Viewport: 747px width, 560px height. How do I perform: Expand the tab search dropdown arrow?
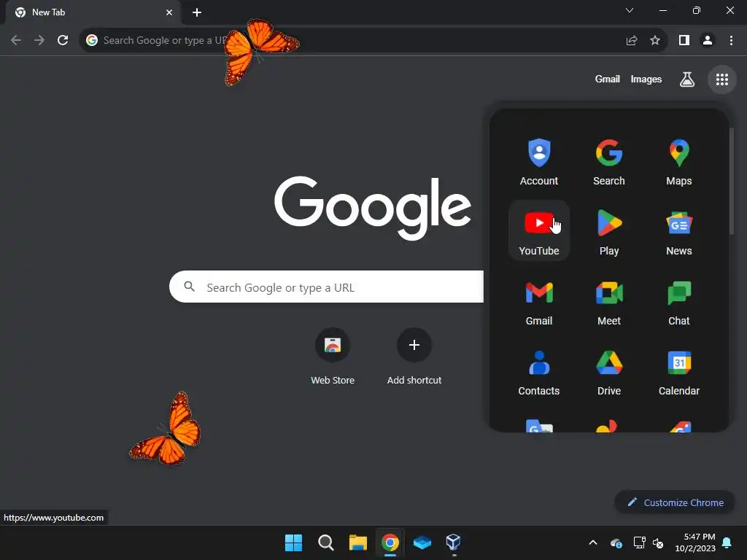(x=630, y=10)
